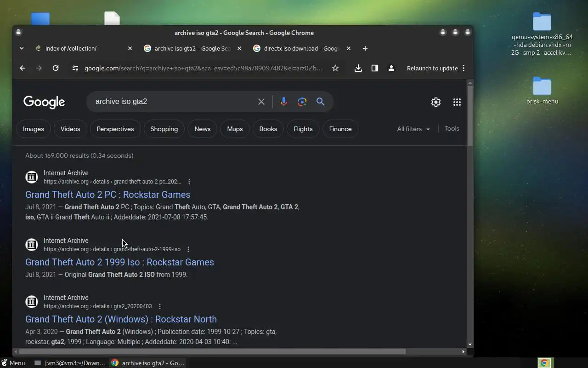Open the Chrome profile icon

[x=391, y=68]
